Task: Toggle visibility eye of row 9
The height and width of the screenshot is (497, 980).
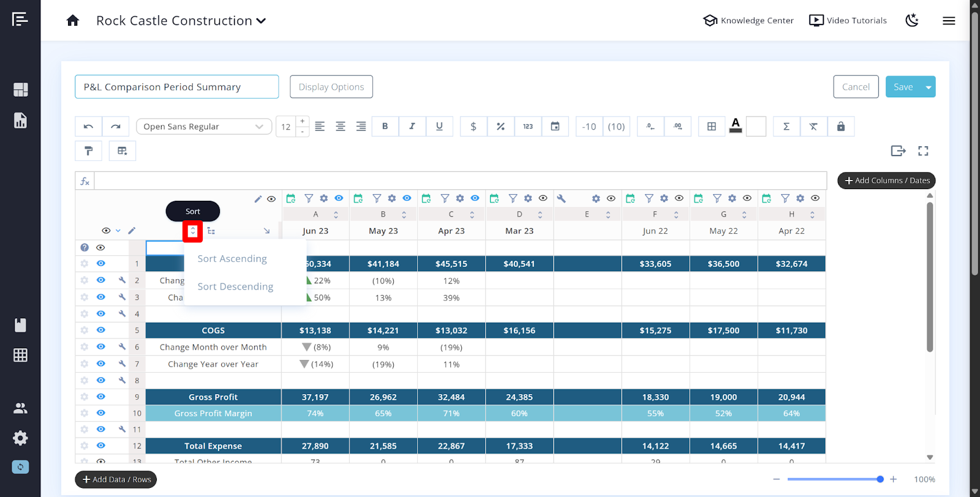Action: (x=101, y=397)
